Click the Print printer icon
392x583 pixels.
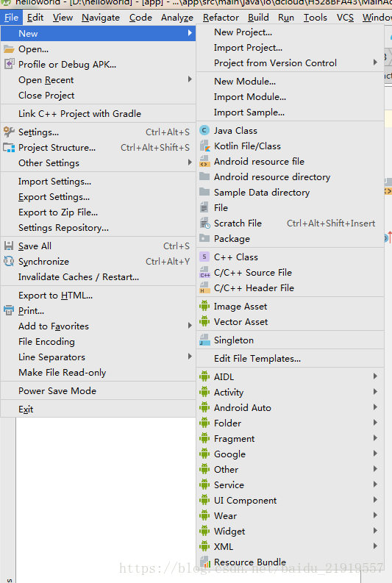pos(9,310)
